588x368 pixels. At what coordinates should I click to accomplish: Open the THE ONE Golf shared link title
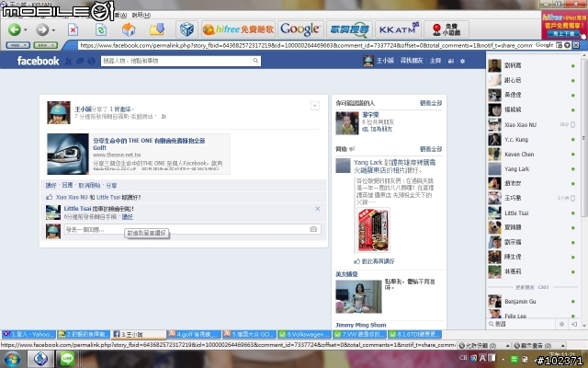(x=149, y=144)
